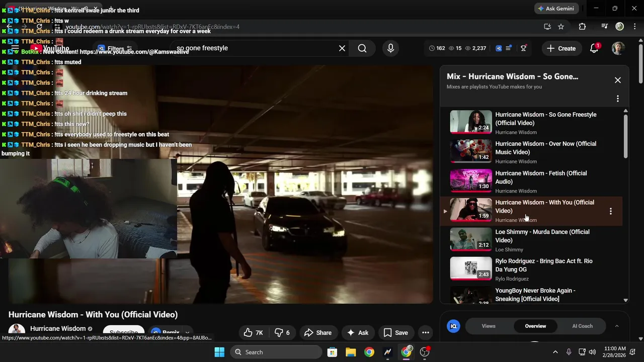Close the Mix playlist panel
This screenshot has width=644, height=362.
(x=618, y=80)
